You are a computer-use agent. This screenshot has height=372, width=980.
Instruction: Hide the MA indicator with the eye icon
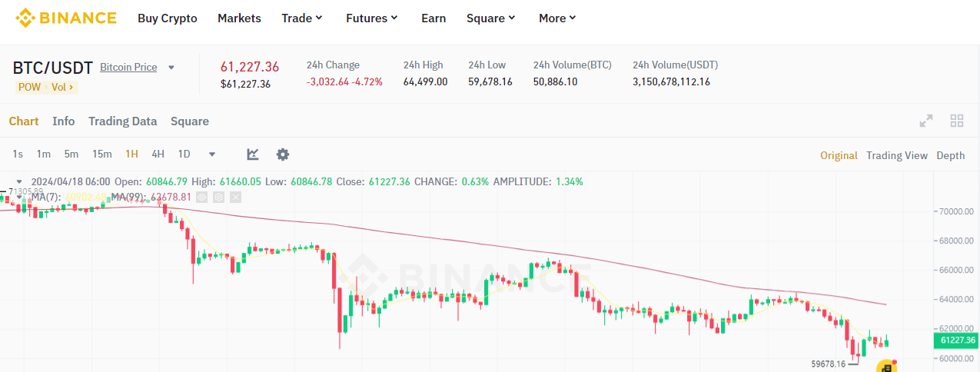(x=202, y=198)
